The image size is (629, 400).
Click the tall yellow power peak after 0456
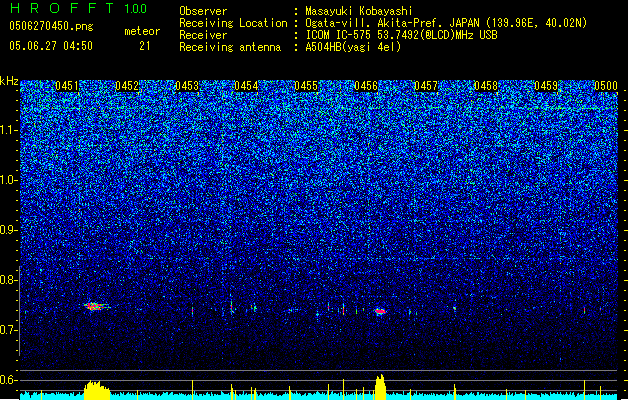[x=380, y=387]
